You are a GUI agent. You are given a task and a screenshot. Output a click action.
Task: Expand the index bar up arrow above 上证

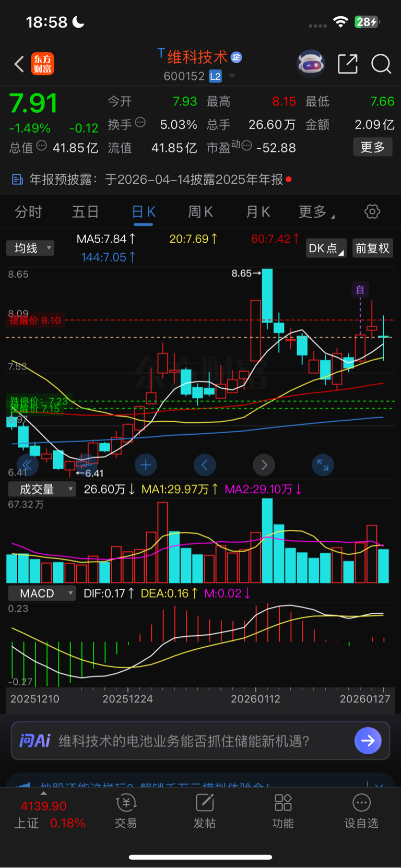pos(43,793)
